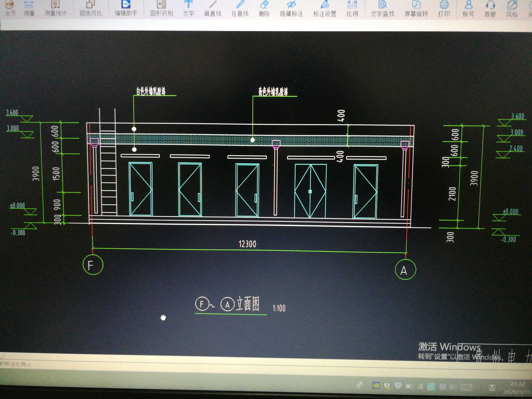Select the 删除 eraser tool
Screen dimensions: 532x399
point(264,8)
